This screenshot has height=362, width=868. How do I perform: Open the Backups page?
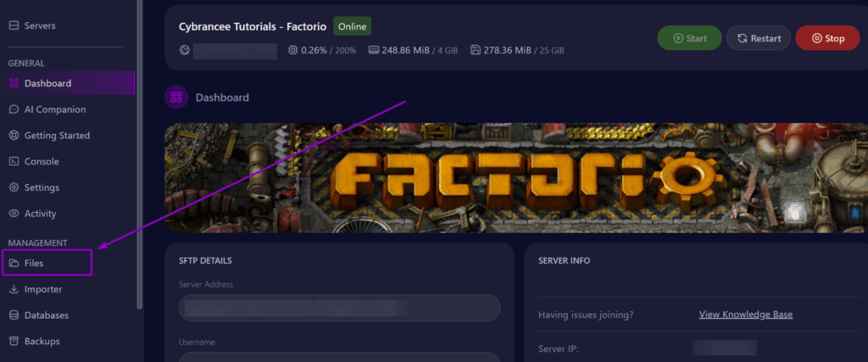coord(42,342)
